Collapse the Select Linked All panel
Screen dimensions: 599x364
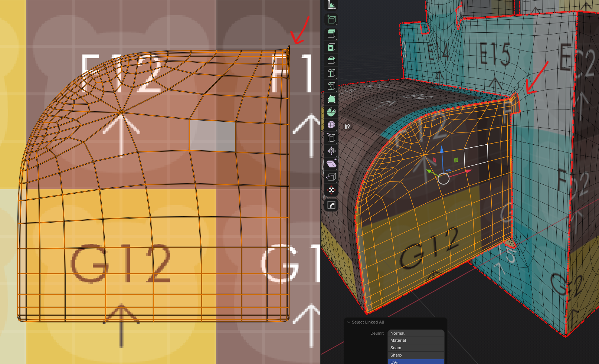point(348,322)
